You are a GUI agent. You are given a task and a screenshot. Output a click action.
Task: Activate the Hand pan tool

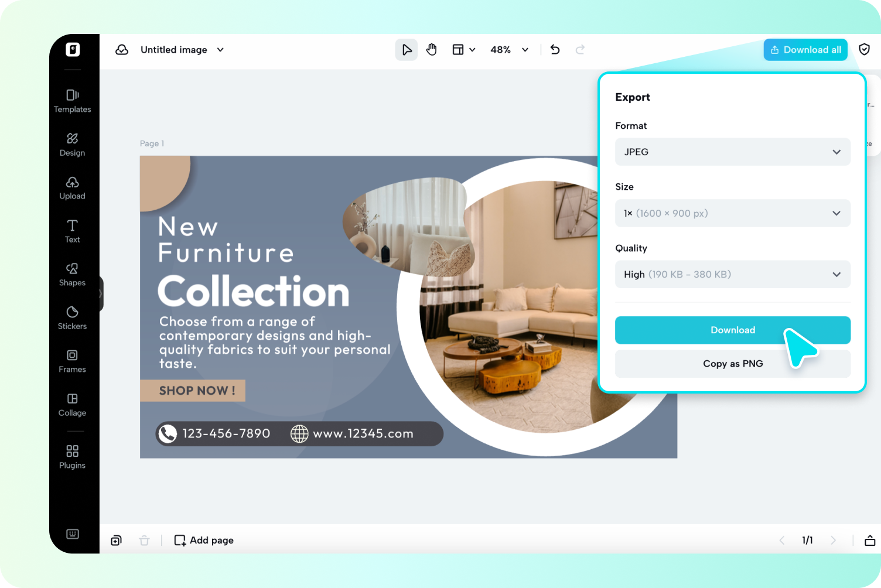tap(432, 50)
